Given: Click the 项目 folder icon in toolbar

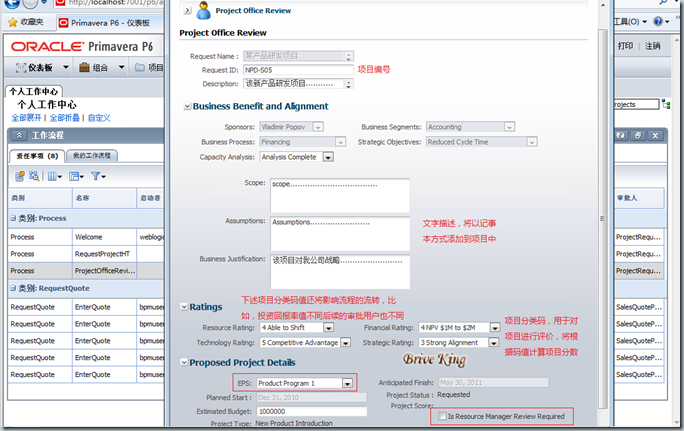Looking at the screenshot, I should coord(138,68).
